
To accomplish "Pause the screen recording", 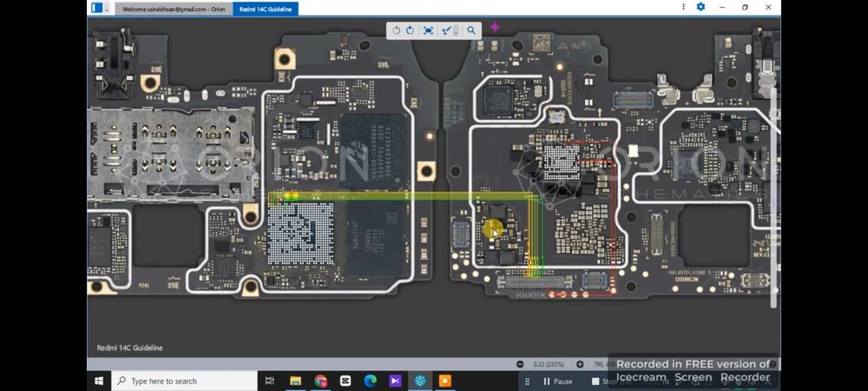I will pos(557,381).
